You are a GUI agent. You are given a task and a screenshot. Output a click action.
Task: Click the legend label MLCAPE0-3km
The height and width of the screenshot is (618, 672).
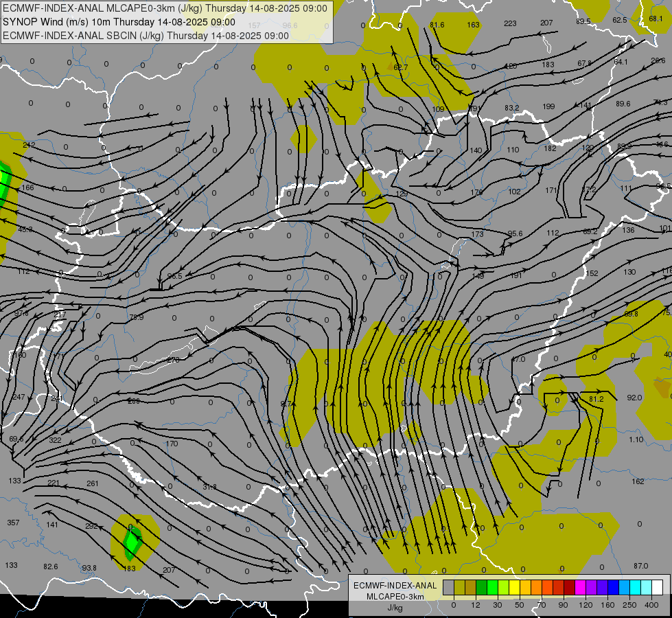click(395, 597)
